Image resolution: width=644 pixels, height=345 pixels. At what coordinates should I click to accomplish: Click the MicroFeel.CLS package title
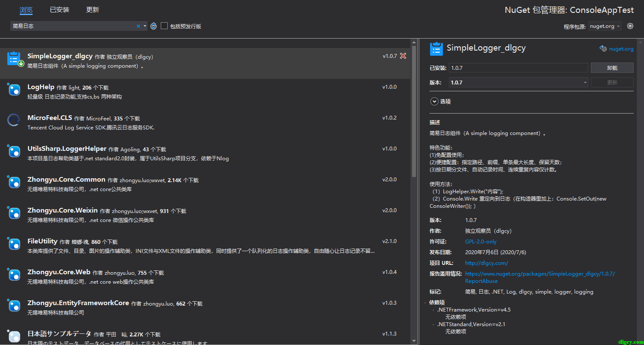click(50, 118)
